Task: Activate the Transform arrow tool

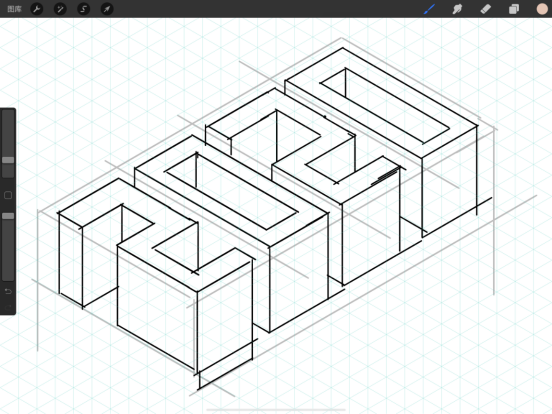Action: [107, 9]
